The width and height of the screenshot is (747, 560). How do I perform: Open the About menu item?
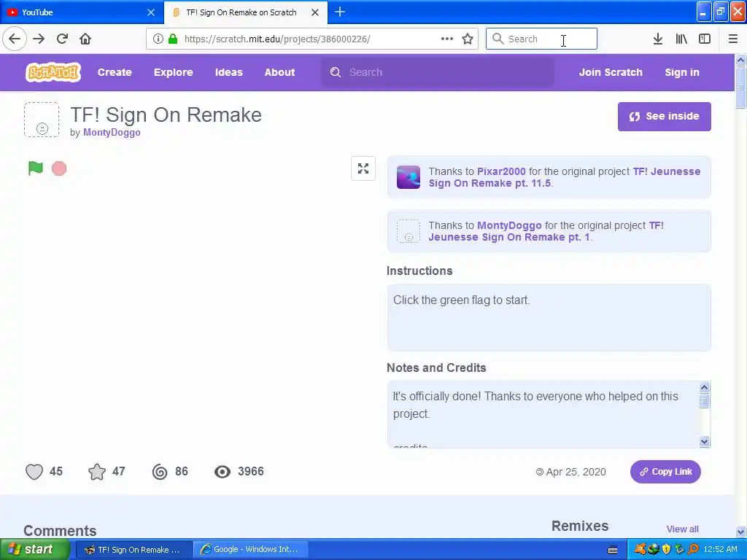[x=279, y=72]
